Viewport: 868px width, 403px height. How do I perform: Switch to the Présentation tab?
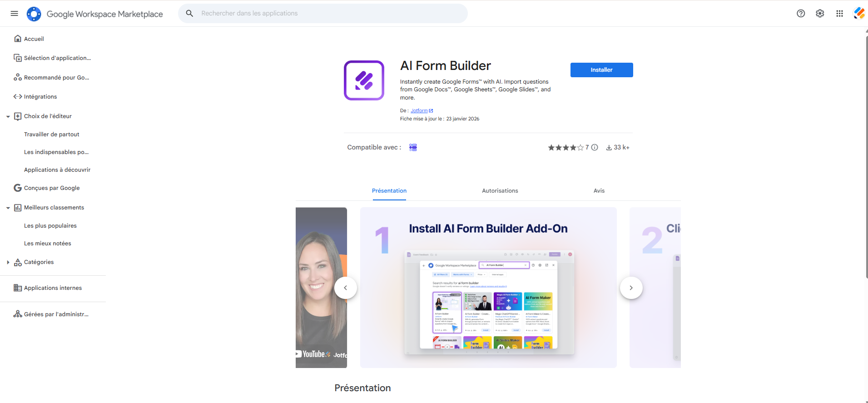(389, 191)
